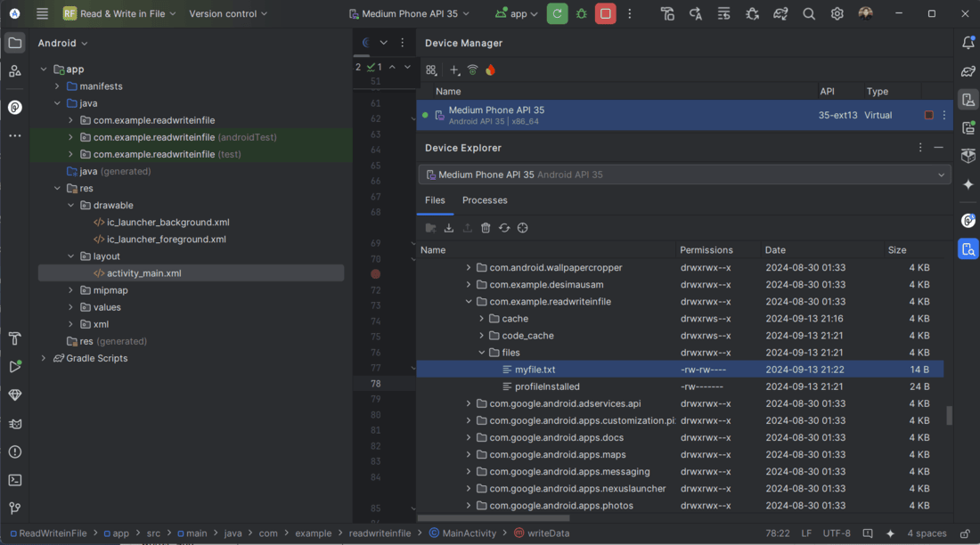
Task: Toggle the breakpoint on line 71
Action: (376, 274)
